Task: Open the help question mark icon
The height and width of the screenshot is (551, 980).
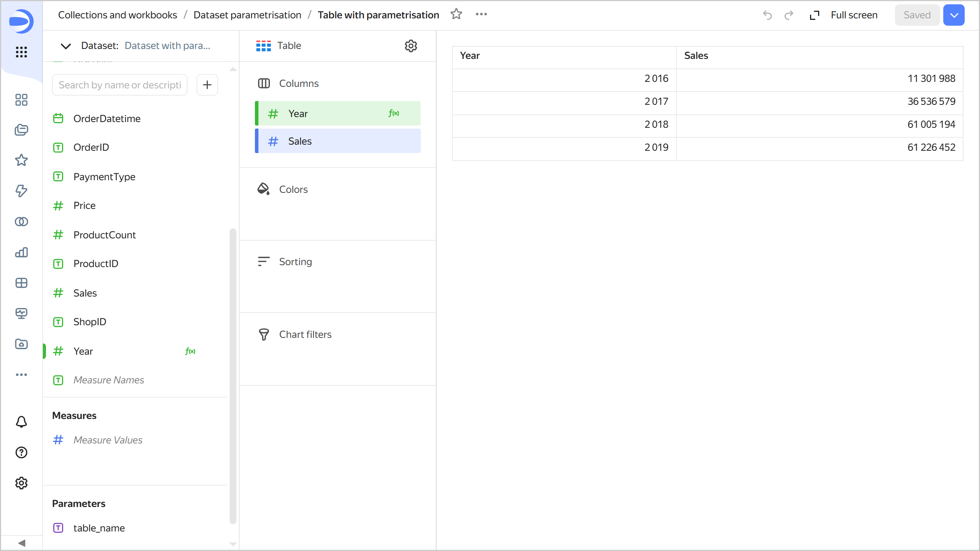Action: 21,452
